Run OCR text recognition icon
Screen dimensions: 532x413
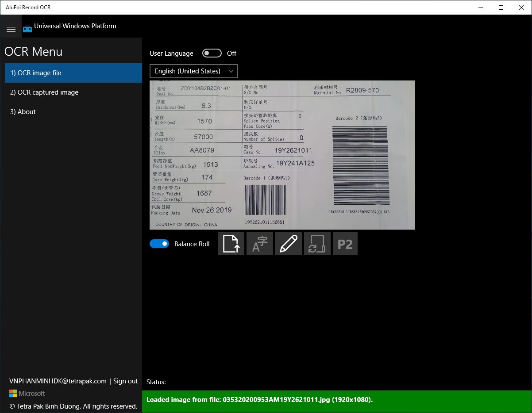[260, 244]
